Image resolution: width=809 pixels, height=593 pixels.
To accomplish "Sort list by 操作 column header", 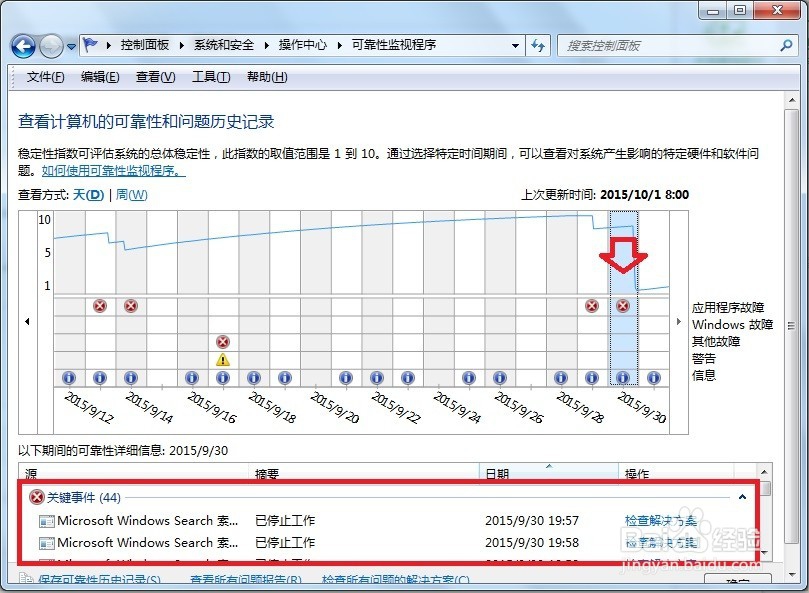I will [x=676, y=472].
